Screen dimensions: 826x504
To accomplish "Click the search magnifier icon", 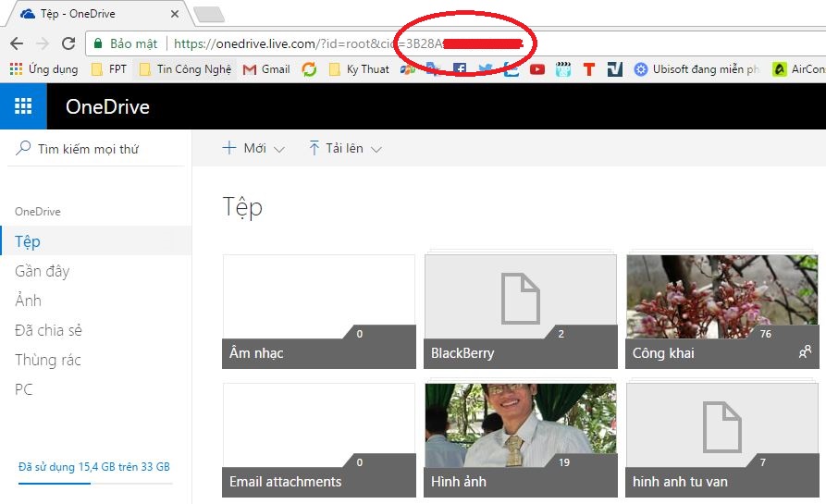I will tap(23, 149).
